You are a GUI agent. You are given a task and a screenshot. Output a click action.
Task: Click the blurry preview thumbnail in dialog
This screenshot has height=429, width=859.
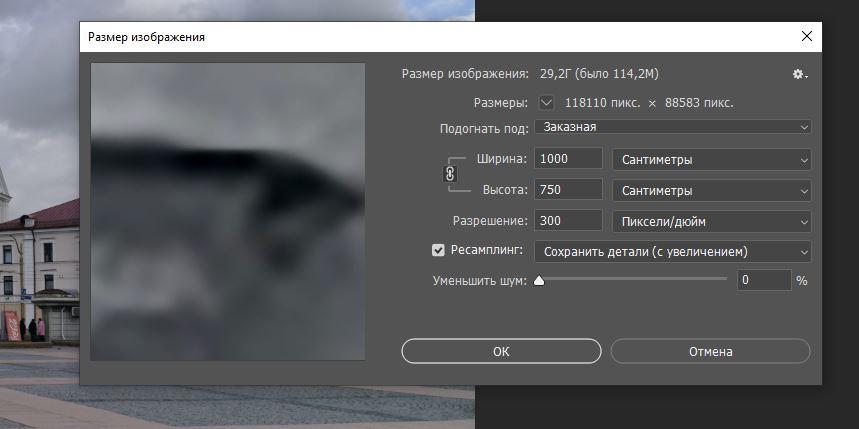click(228, 211)
